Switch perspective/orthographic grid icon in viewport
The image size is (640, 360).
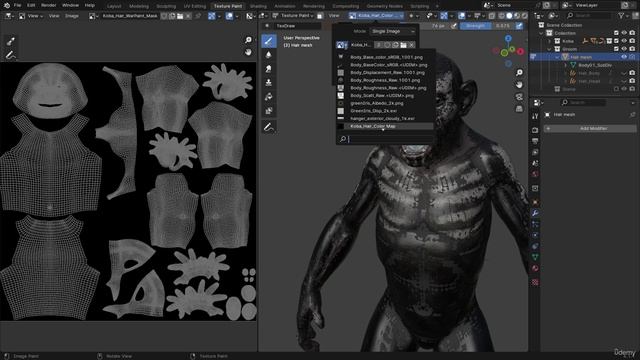click(x=519, y=109)
